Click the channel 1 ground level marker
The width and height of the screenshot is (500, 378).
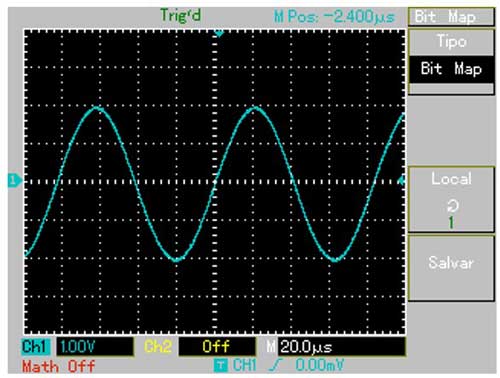click(14, 181)
